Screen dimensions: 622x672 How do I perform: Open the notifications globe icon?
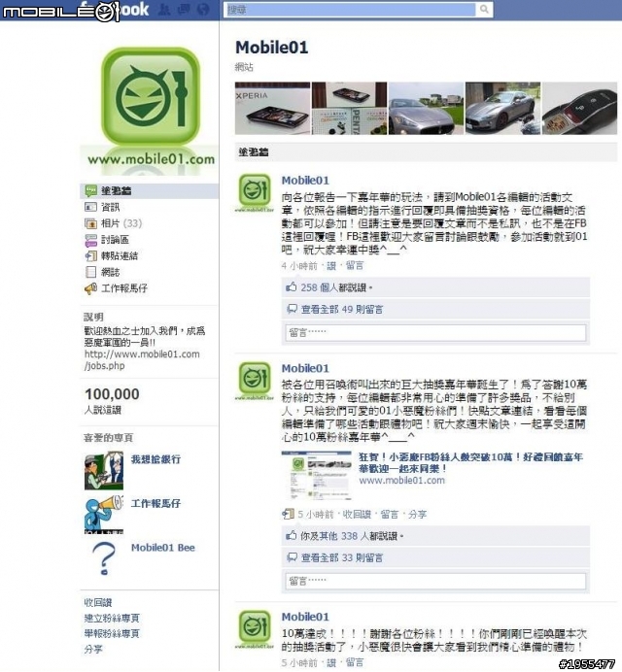click(203, 9)
